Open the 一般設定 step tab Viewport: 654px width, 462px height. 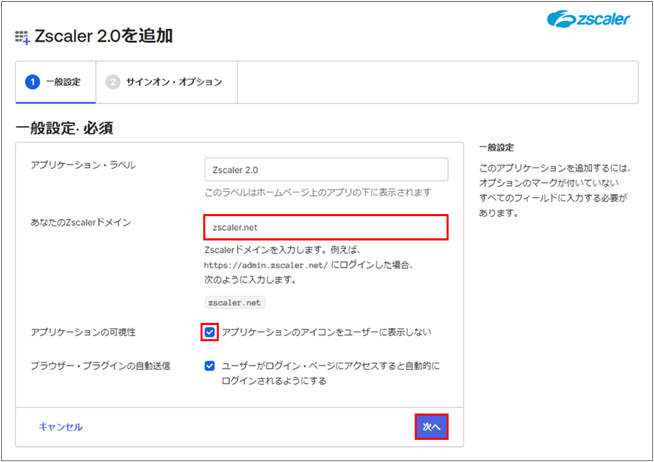[x=55, y=82]
